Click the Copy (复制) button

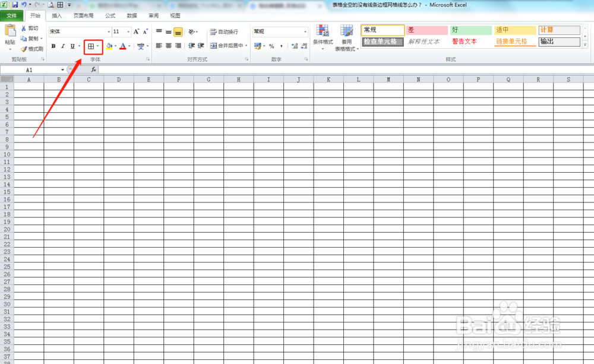(x=30, y=38)
